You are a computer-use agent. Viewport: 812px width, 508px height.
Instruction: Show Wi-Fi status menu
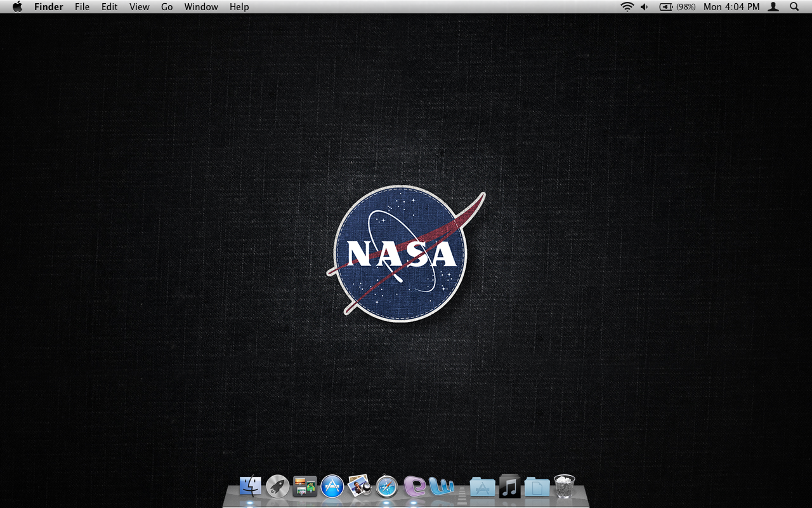[627, 7]
